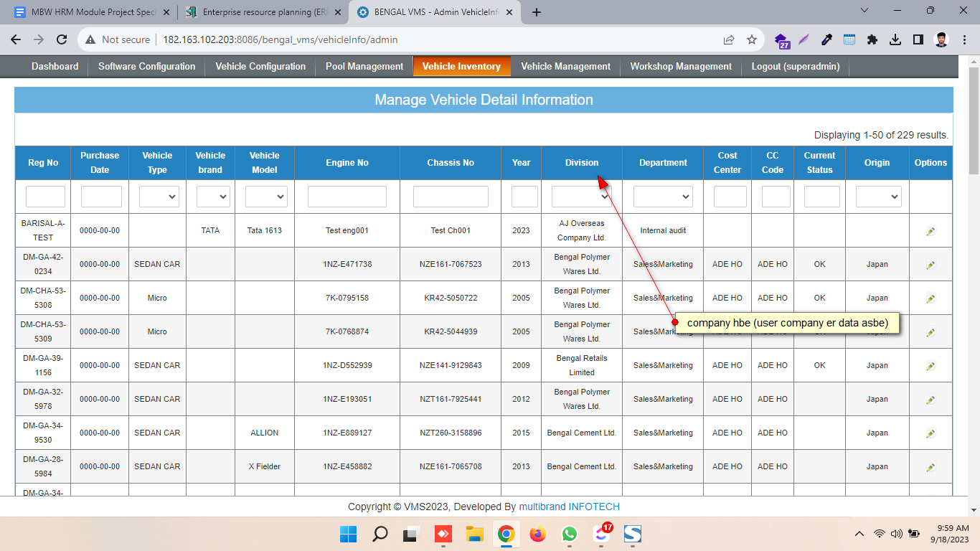The image size is (980, 551).
Task: Open WhatsApp from the taskbar
Action: point(570,534)
